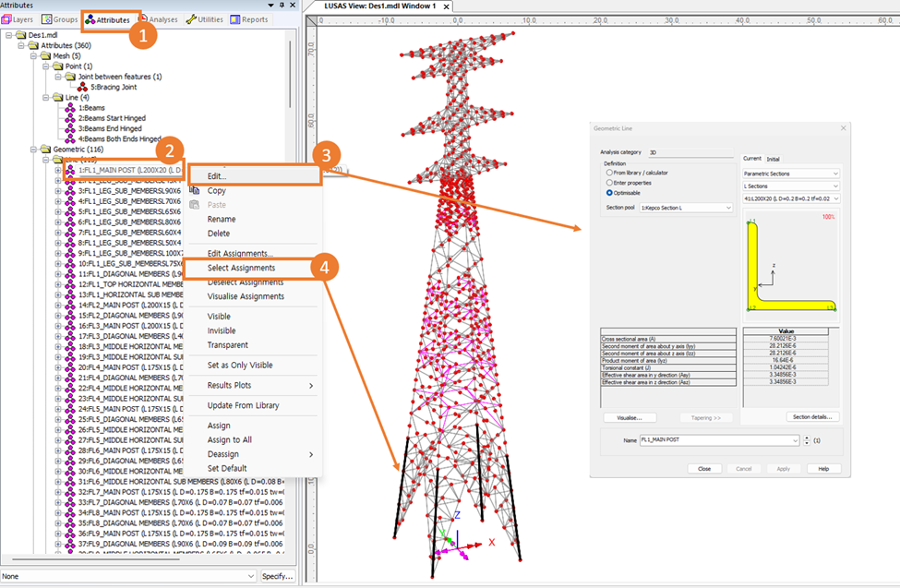Screen dimensions: 900x588
Task: Select the Optimisable radio button
Action: point(610,193)
